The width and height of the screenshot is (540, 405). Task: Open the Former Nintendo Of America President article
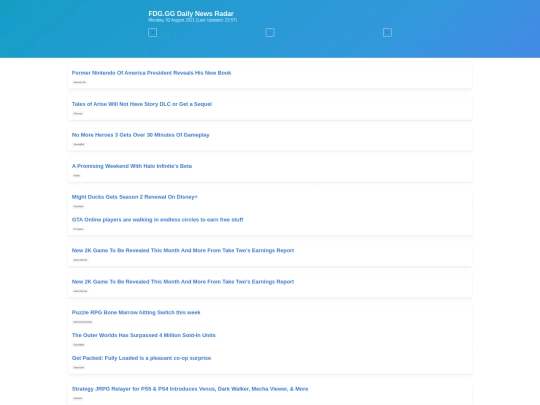tap(151, 73)
